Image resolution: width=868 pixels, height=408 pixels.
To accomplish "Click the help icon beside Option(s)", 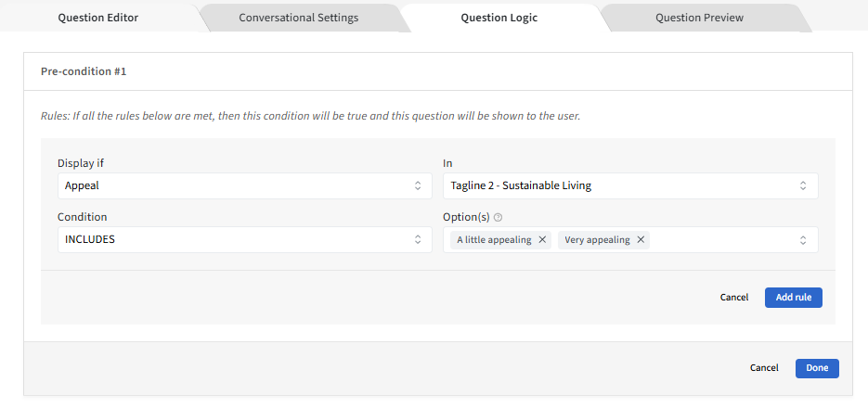I will click(x=499, y=218).
